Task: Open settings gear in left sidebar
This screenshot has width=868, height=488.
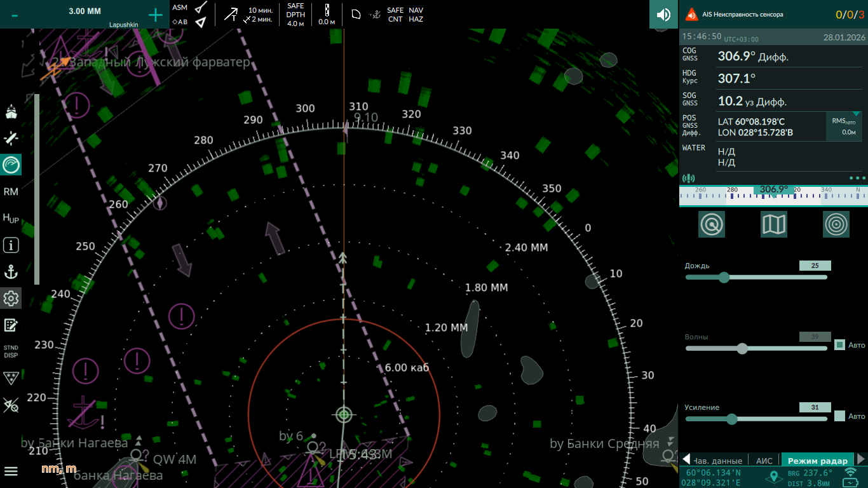Action: pos(11,298)
